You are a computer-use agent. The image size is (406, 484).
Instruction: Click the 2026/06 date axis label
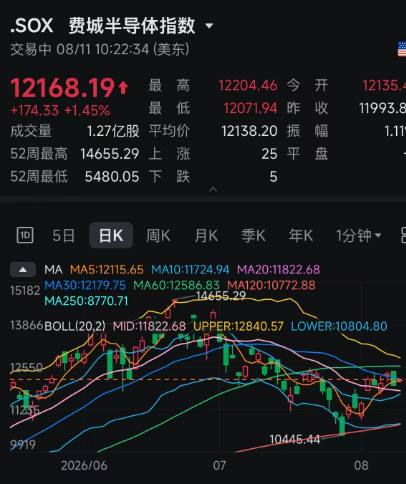point(84,465)
